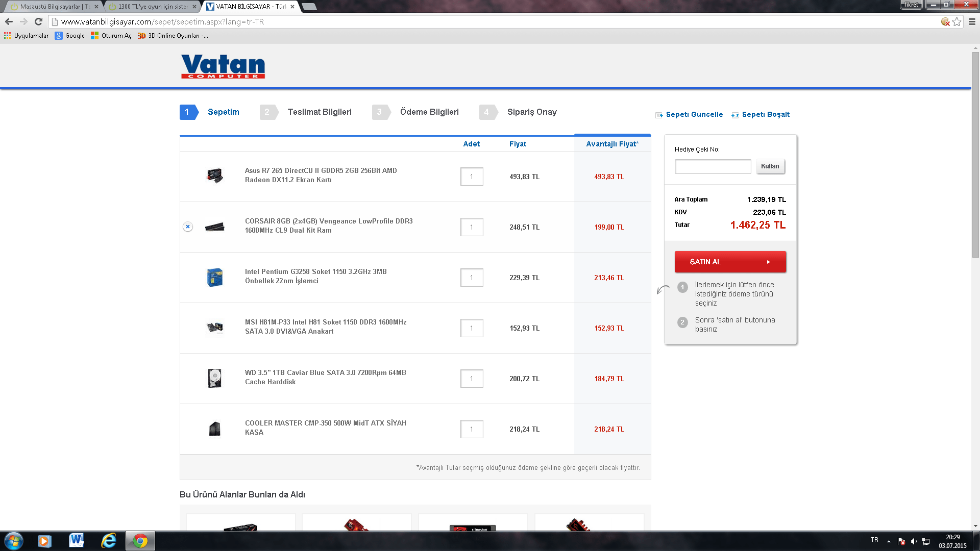Remove Corsair RAM with the X icon
The image size is (980, 551).
188,227
